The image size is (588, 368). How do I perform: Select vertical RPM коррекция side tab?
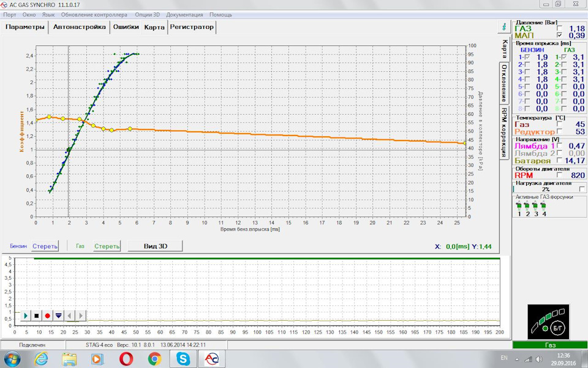[x=504, y=132]
